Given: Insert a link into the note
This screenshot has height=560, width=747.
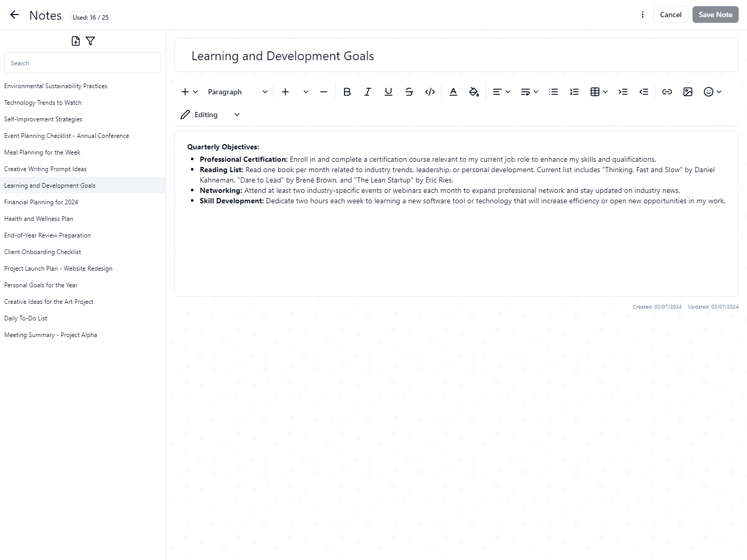Looking at the screenshot, I should tap(667, 92).
